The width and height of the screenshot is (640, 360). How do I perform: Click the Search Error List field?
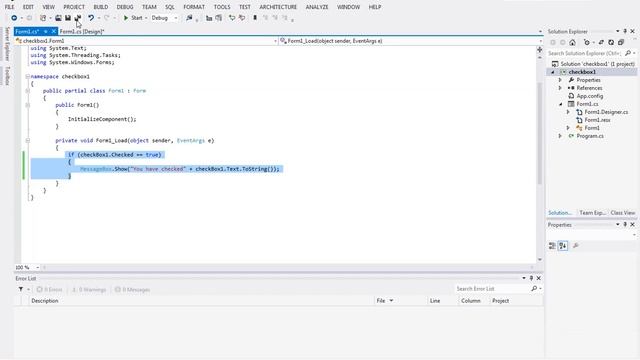point(493,289)
